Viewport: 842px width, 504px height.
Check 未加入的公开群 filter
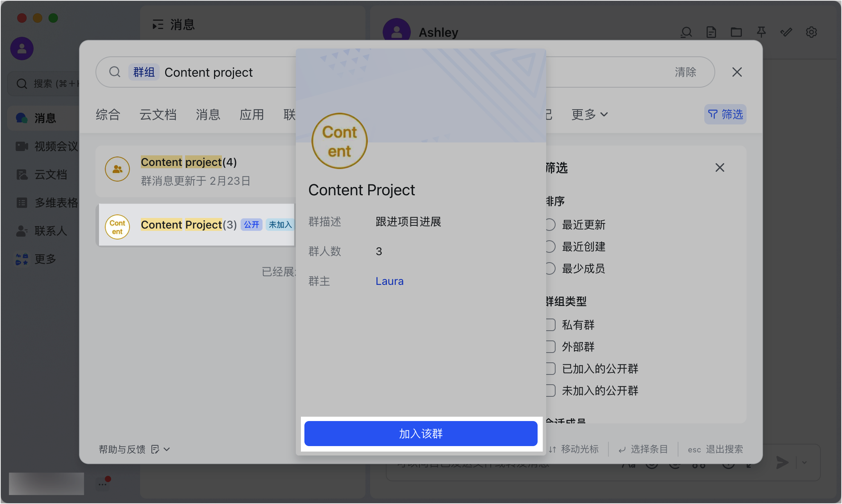click(550, 391)
